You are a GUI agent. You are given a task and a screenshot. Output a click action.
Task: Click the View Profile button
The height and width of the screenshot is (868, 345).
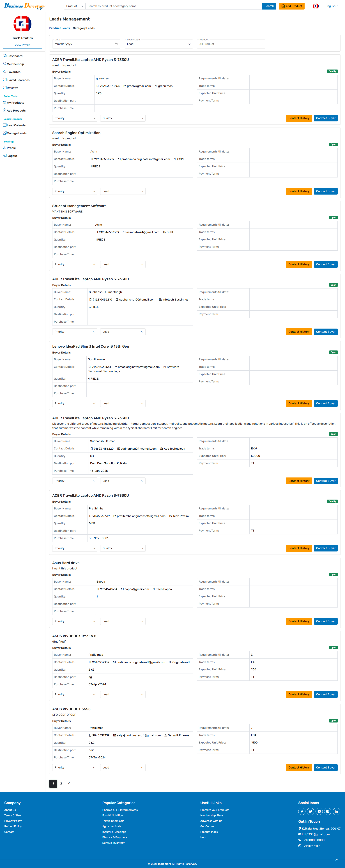pyautogui.click(x=22, y=45)
